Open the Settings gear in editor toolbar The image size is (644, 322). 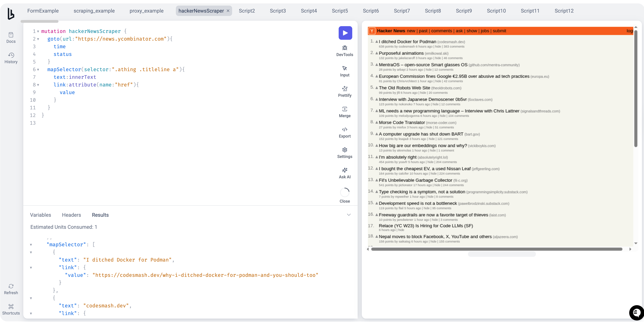click(x=344, y=150)
